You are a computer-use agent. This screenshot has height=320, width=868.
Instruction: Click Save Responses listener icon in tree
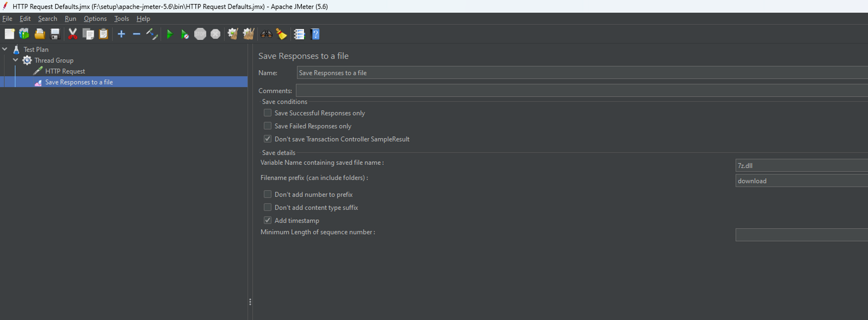pos(38,82)
